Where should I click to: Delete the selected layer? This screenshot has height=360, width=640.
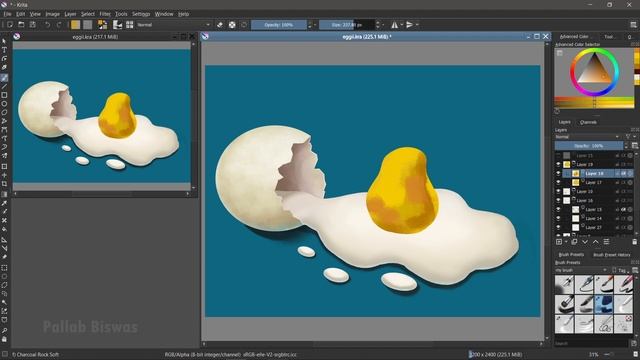click(x=635, y=242)
